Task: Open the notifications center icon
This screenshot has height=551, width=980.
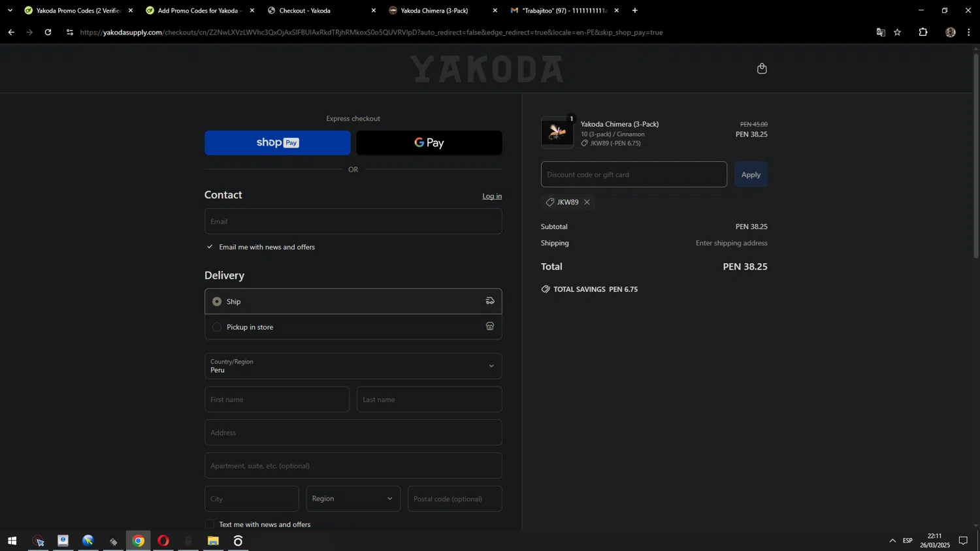Action: [963, 541]
